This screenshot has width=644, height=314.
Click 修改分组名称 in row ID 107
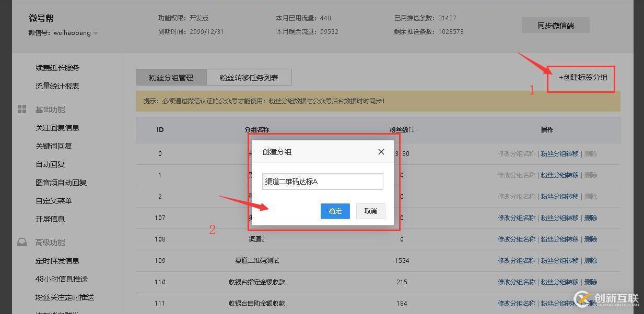[x=517, y=218]
